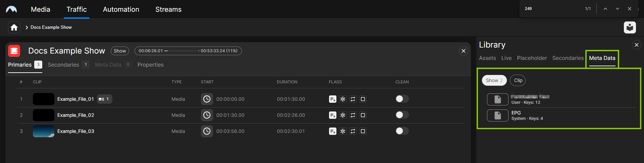The width and height of the screenshot is (644, 163).
Task: Open the library icon at top right
Action: (630, 27)
